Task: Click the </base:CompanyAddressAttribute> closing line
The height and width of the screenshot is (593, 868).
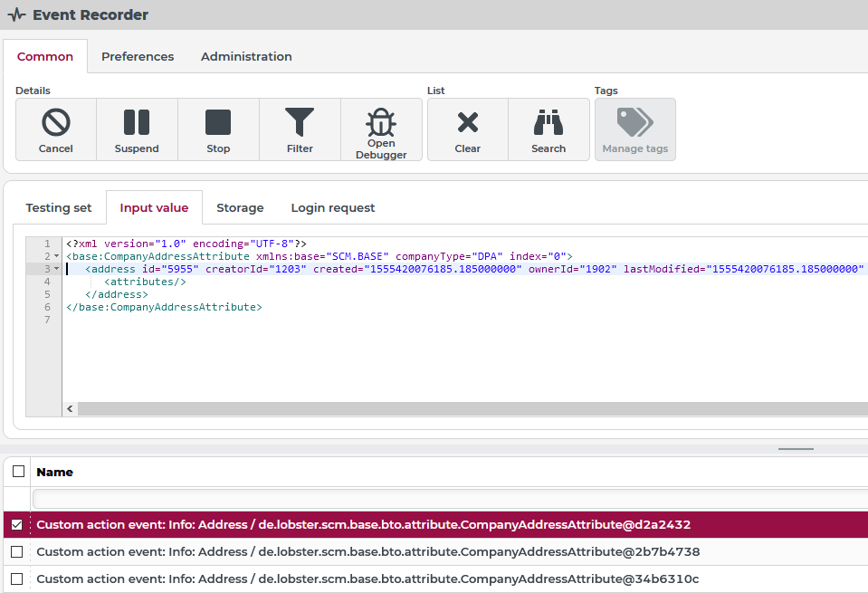Action: (x=164, y=307)
